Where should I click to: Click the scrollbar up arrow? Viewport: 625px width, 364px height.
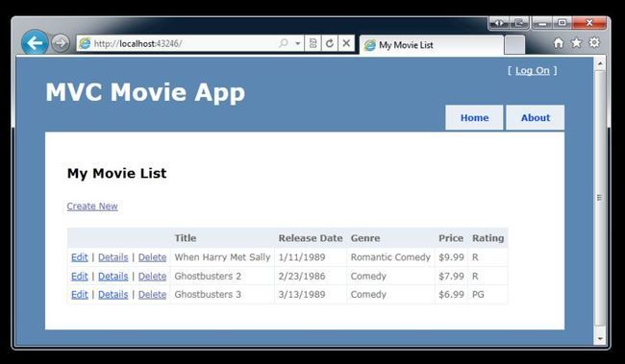(x=600, y=63)
